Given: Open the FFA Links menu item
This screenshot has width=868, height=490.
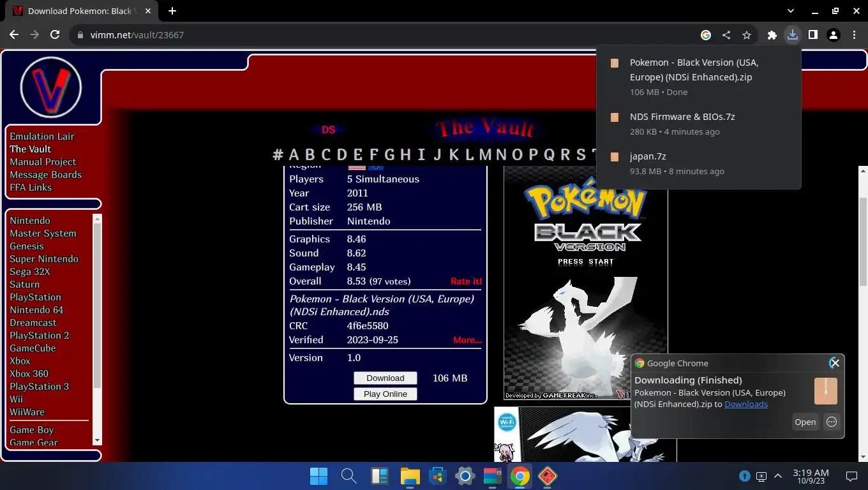Looking at the screenshot, I should [x=31, y=187].
